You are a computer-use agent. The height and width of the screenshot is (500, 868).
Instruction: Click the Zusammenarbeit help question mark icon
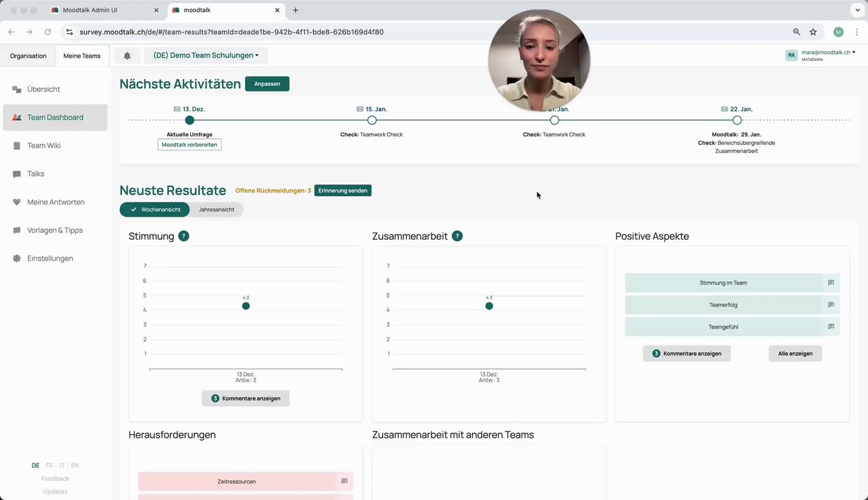457,236
